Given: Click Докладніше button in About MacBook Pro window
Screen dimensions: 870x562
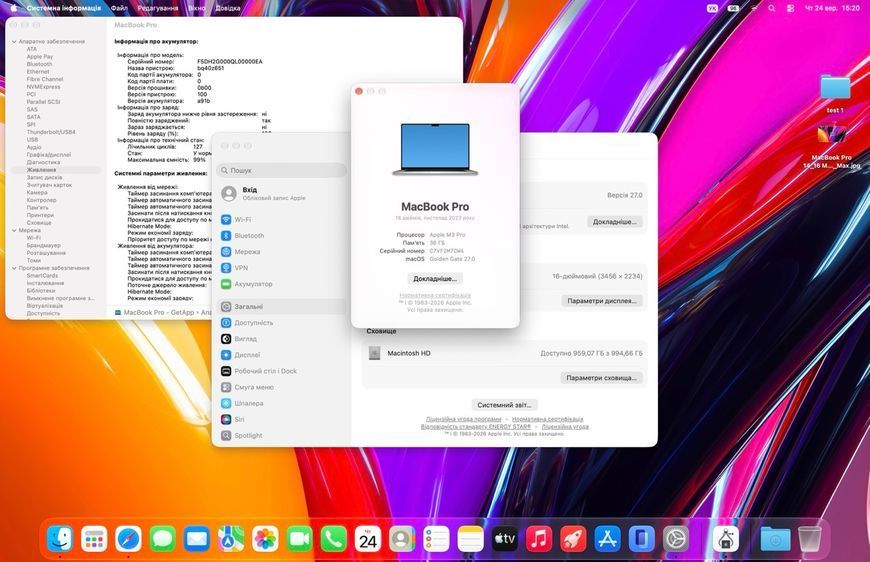Looking at the screenshot, I should (435, 279).
